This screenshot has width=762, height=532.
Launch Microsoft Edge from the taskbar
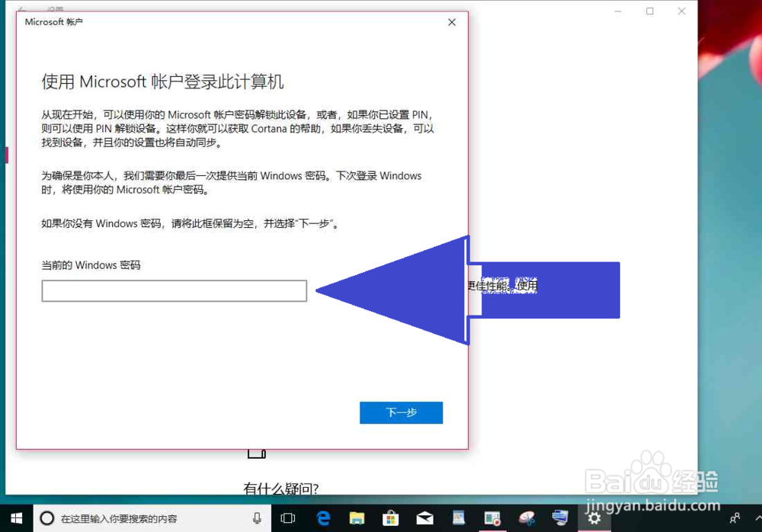click(x=323, y=518)
